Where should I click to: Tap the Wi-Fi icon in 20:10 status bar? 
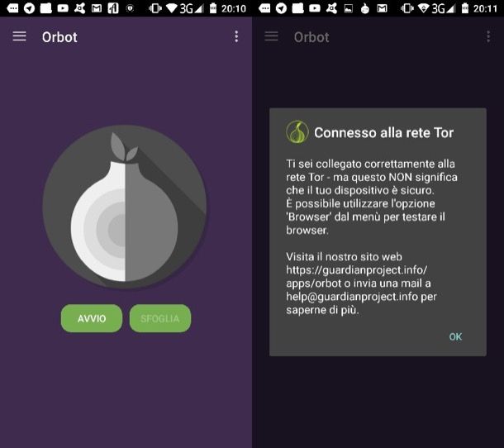[171, 8]
